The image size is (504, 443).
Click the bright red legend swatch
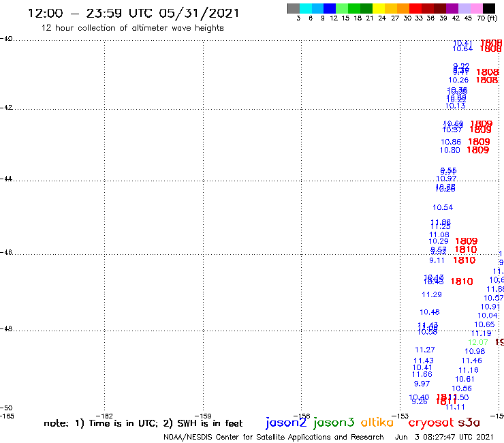(x=415, y=8)
